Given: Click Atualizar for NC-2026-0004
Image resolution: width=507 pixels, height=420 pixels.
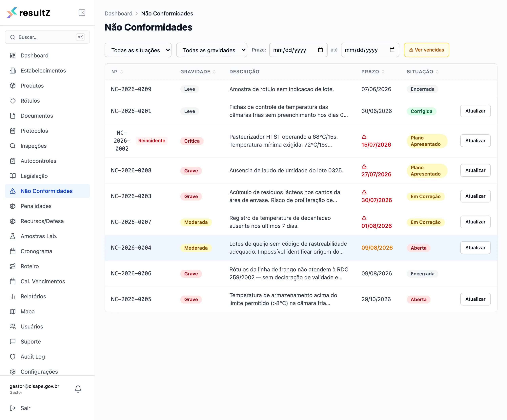Looking at the screenshot, I should (475, 248).
